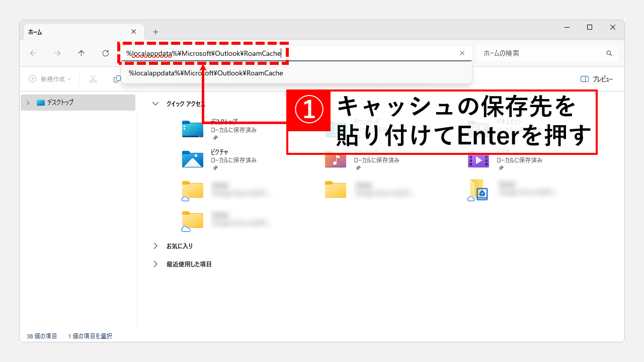Toggle the プレビュー pane
644x362 pixels.
[x=597, y=79]
